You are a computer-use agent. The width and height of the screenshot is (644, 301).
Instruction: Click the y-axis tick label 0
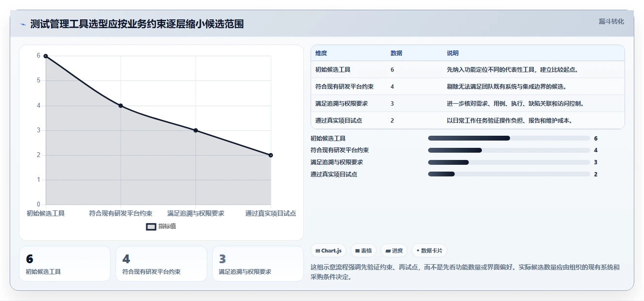tap(38, 205)
